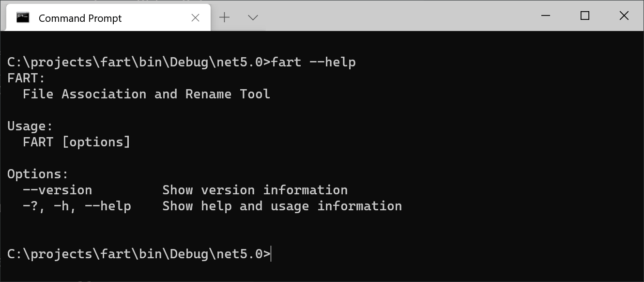Click the chevron icon next to the plus button
Viewport: 644px width, 282px height.
252,17
